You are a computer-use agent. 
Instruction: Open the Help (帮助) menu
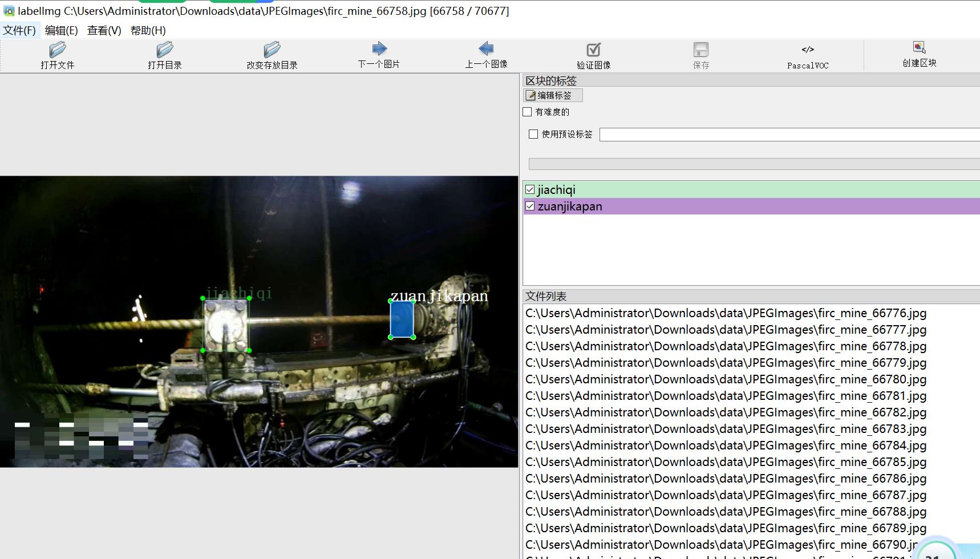click(x=148, y=30)
